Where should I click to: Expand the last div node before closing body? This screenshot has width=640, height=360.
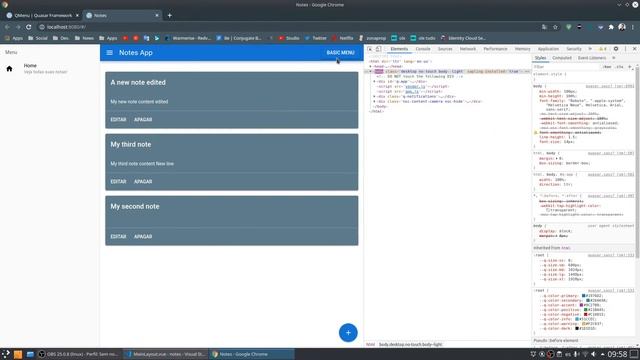374,102
